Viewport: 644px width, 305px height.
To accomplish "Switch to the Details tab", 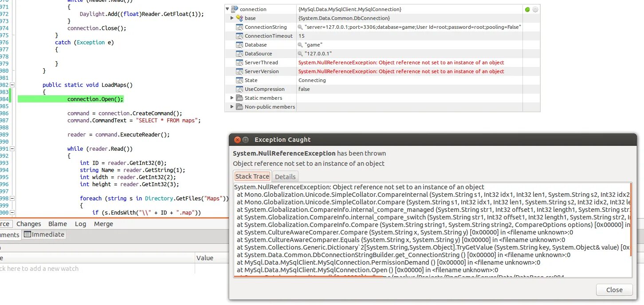I will pyautogui.click(x=285, y=176).
